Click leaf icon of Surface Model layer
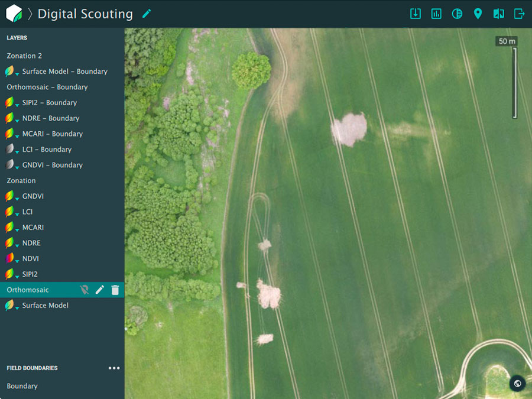The height and width of the screenshot is (399, 532). point(9,305)
